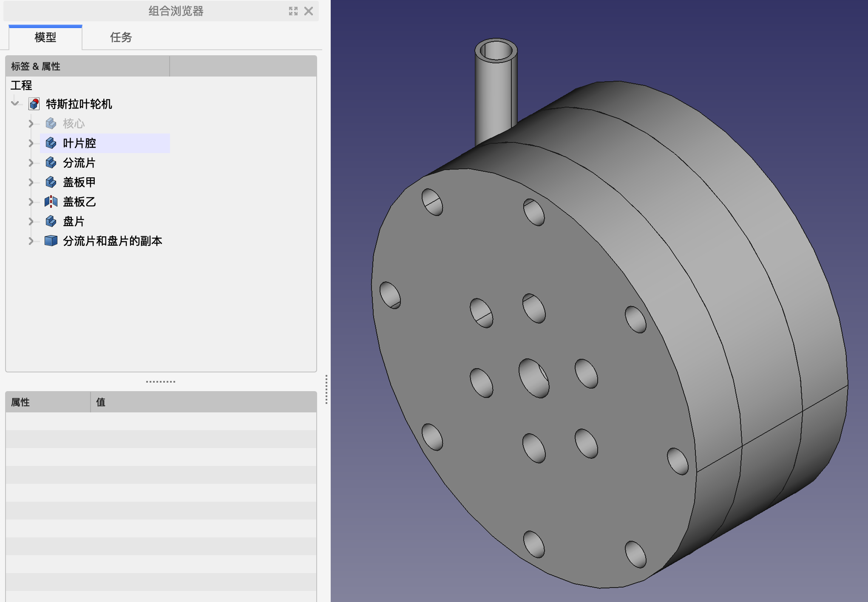The height and width of the screenshot is (602, 868).
Task: Select the 盘片 tree item label
Action: 74,221
